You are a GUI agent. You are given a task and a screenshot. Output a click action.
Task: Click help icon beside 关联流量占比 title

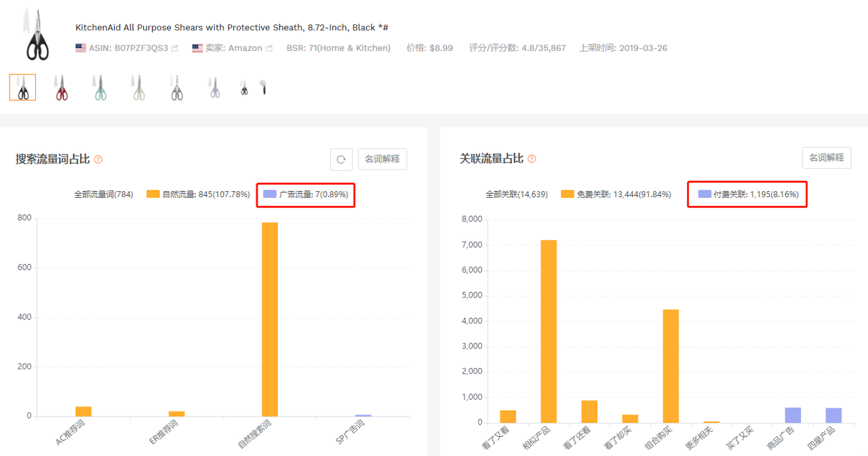click(x=532, y=159)
